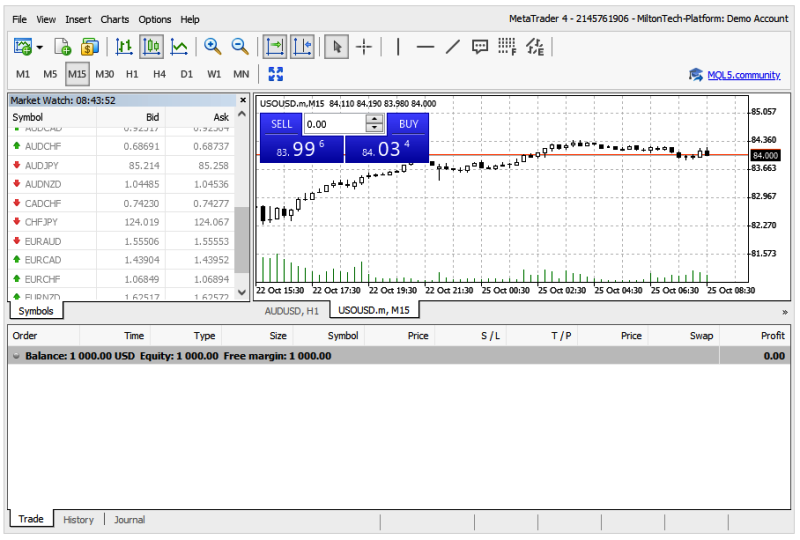Select the AUDJPY symbol row
Viewport: 800px width, 540px height.
(122, 165)
